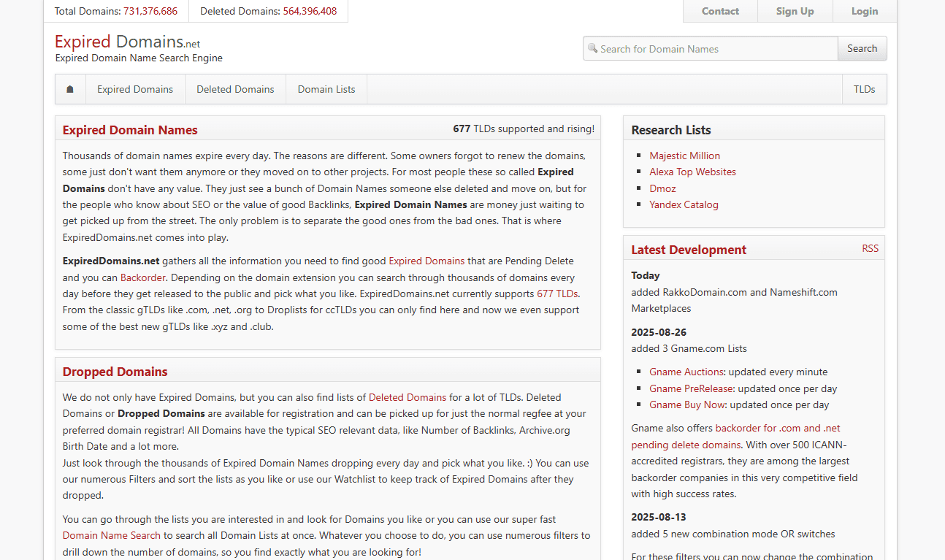This screenshot has height=560, width=945.
Task: Click the Login tab
Action: [x=865, y=11]
